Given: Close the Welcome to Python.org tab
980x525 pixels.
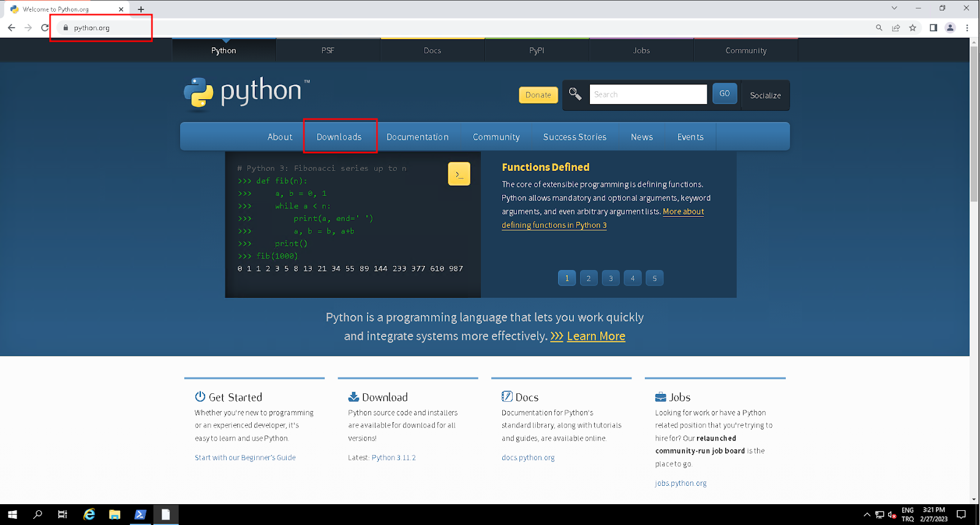Looking at the screenshot, I should coord(121,9).
